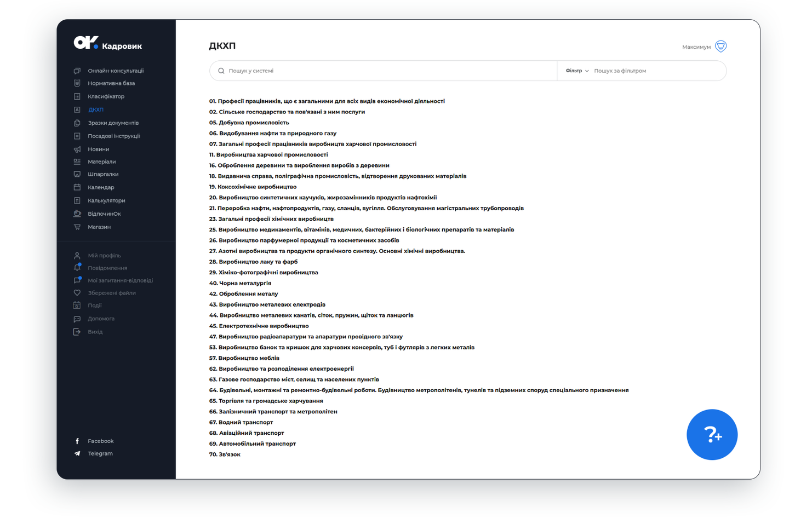Click the Зразки документів copy icon
Image resolution: width=812 pixels, height=524 pixels.
77,123
